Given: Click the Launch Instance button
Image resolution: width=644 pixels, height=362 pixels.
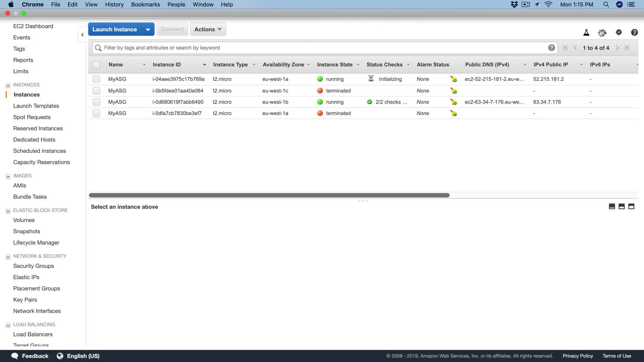Looking at the screenshot, I should pyautogui.click(x=114, y=29).
